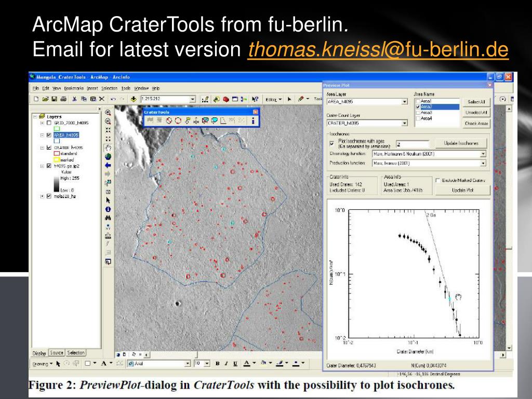Open the File menu
532x399 pixels.
[36, 88]
